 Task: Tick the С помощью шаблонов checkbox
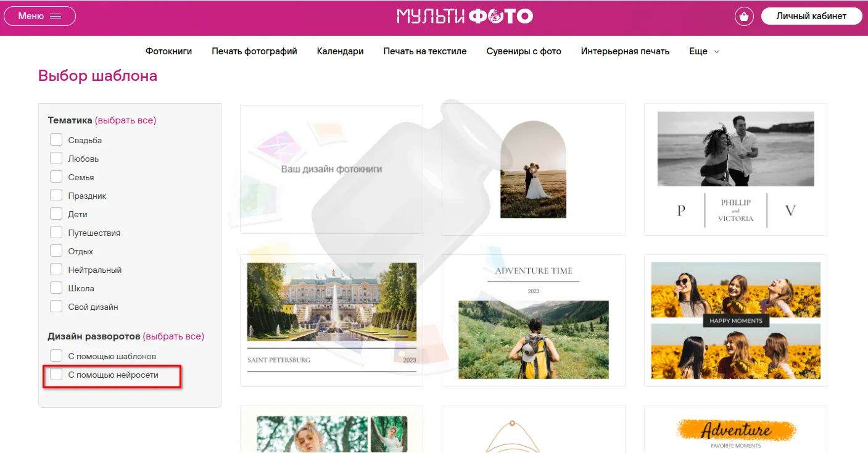pos(56,356)
